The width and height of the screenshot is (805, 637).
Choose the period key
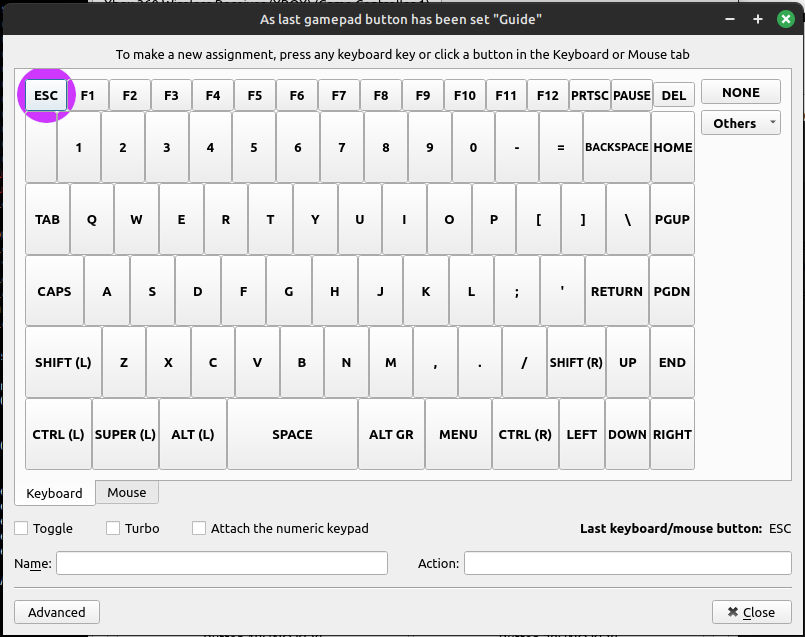(x=480, y=362)
